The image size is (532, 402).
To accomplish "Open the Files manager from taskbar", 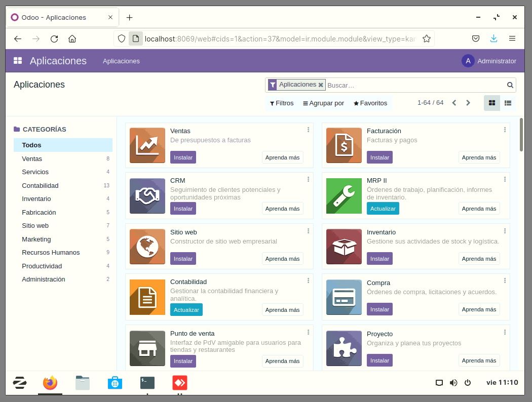I will pyautogui.click(x=83, y=383).
